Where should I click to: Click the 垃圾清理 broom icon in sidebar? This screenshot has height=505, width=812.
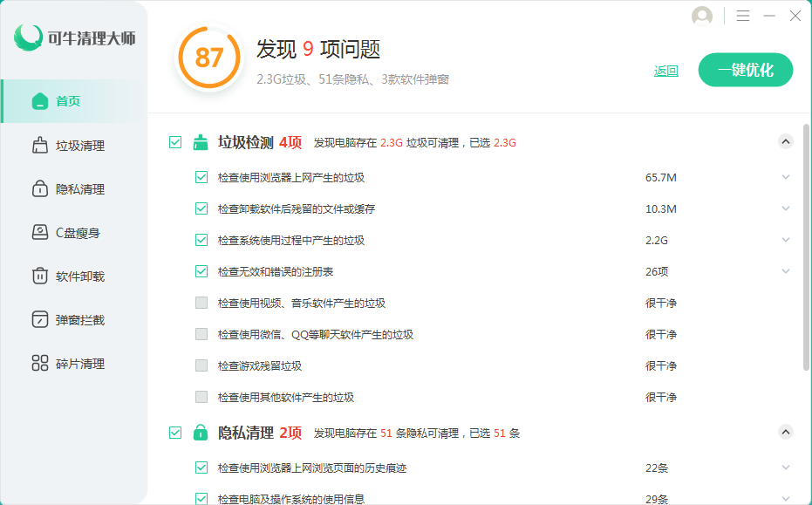[x=39, y=146]
